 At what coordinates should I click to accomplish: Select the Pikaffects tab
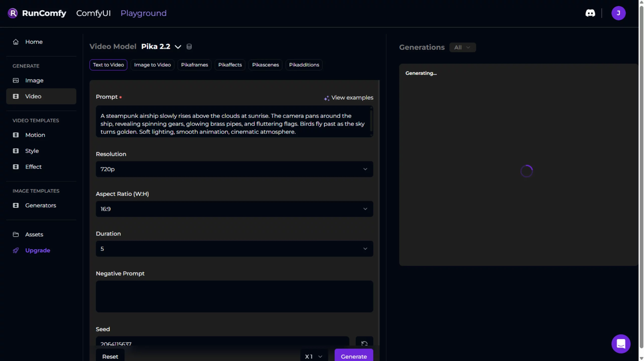[x=230, y=65]
